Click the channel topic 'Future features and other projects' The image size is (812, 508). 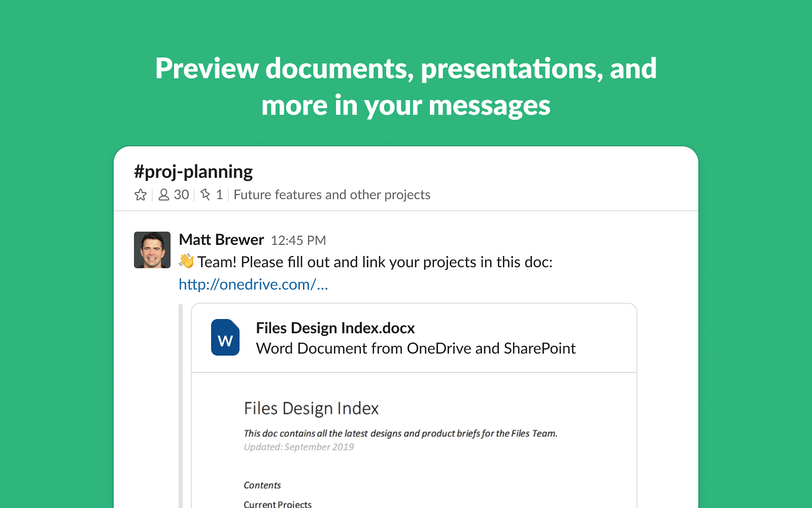tap(331, 195)
